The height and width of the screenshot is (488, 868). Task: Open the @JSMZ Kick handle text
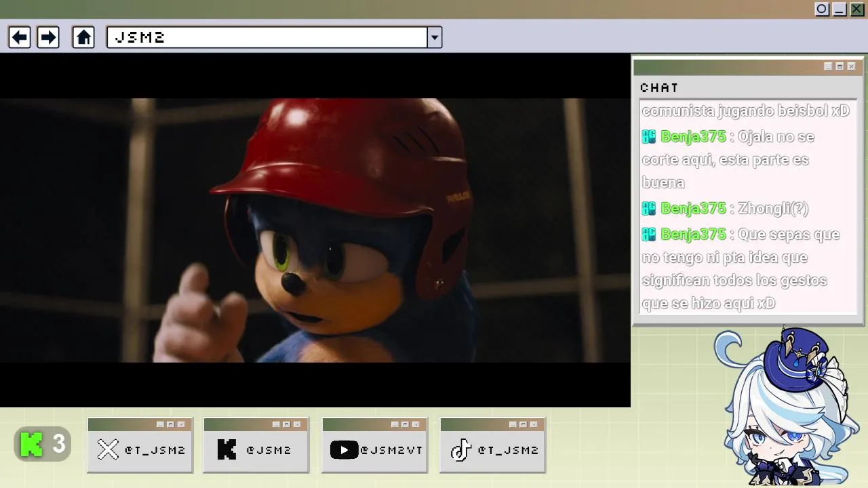269,450
